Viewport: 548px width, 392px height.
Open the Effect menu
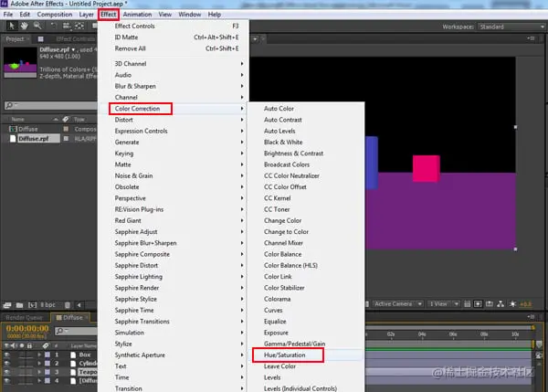(109, 15)
